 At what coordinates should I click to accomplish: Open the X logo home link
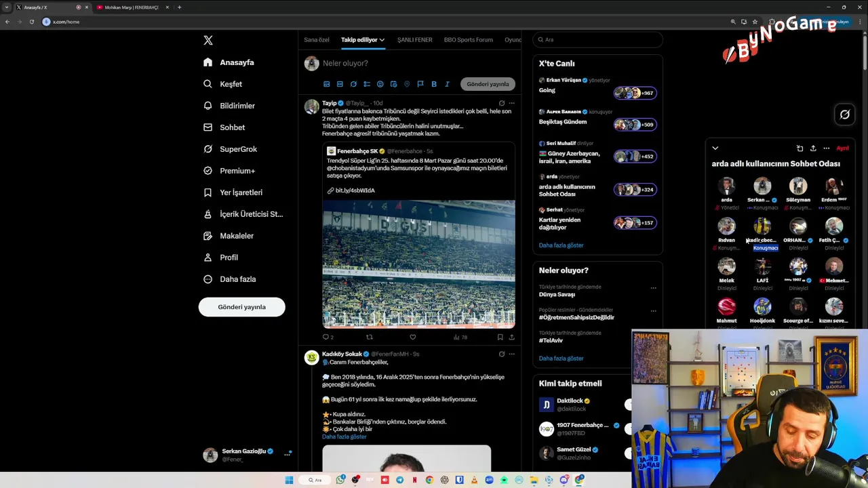point(208,40)
